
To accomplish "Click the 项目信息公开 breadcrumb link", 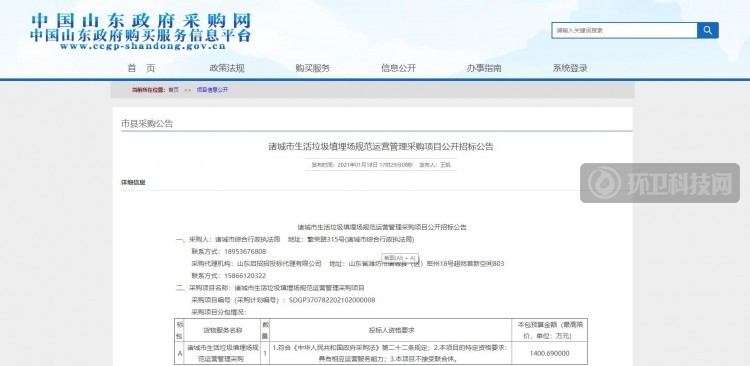I will point(213,90).
